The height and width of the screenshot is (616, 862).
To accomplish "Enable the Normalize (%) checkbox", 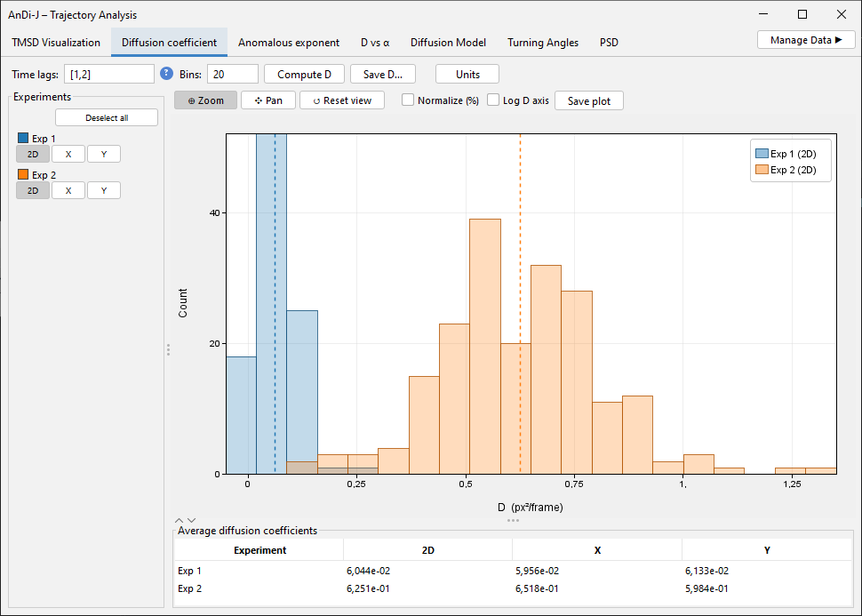I will point(408,100).
